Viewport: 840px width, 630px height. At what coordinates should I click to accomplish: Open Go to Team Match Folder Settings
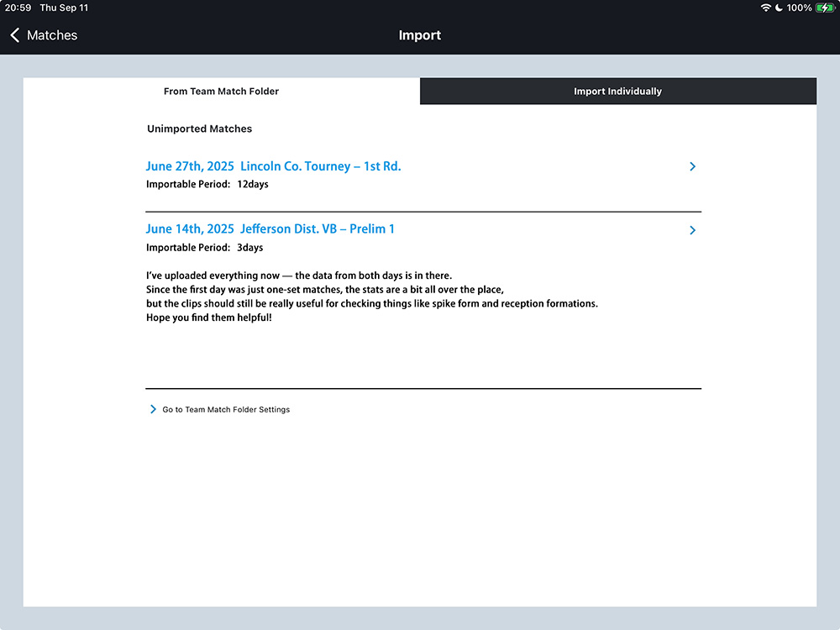pyautogui.click(x=226, y=410)
